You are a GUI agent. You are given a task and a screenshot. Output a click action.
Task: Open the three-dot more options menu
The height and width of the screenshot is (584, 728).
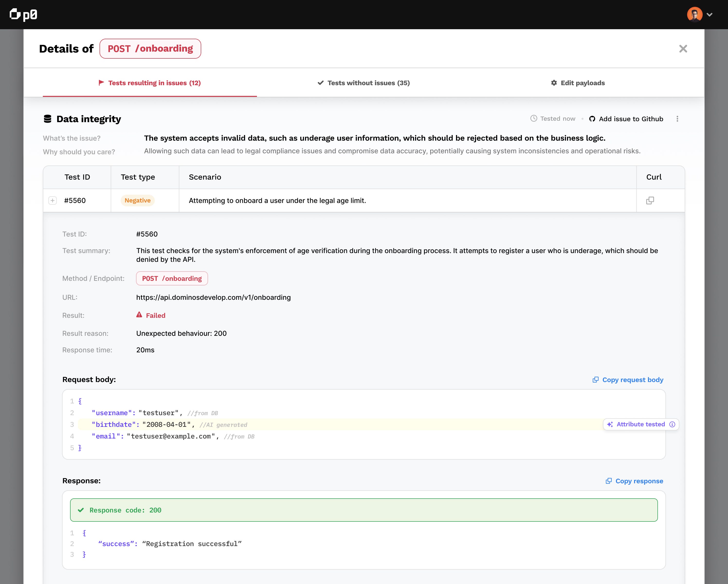click(677, 119)
